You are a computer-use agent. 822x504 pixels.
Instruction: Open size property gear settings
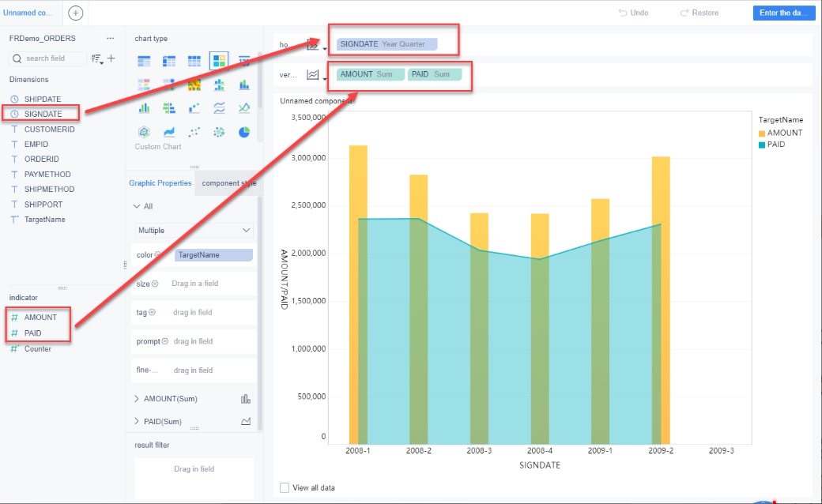point(155,284)
